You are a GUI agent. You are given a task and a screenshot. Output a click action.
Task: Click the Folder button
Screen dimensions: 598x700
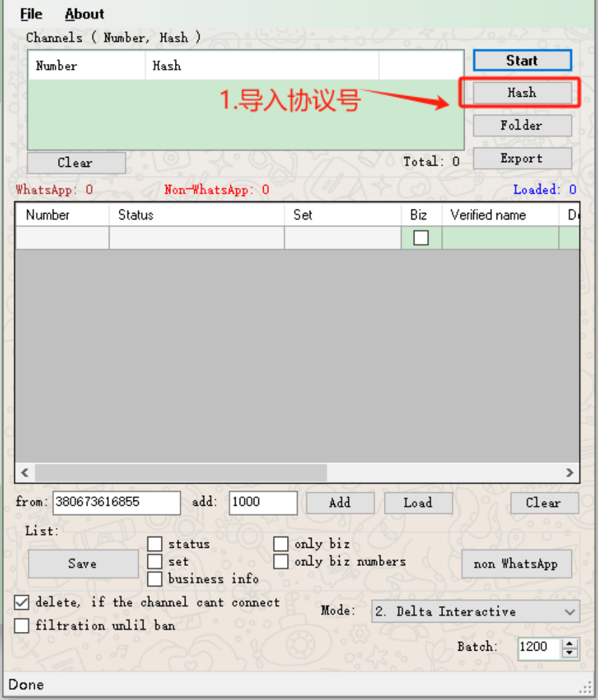tap(522, 125)
